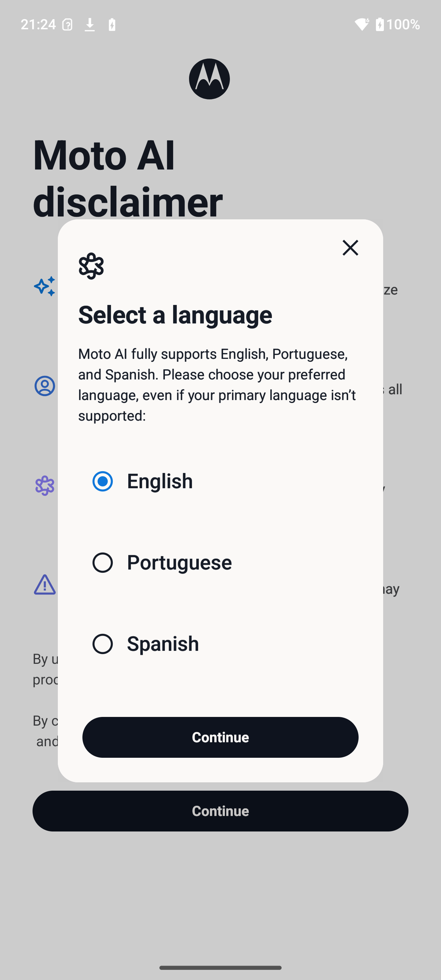Tap the purple Moto AI flower icon
441x980 pixels.
tap(45, 485)
